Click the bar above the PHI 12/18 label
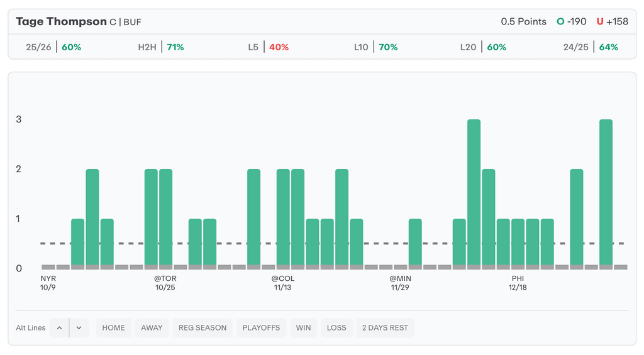Viewport: 644px width, 355px height. pyautogui.click(x=518, y=242)
